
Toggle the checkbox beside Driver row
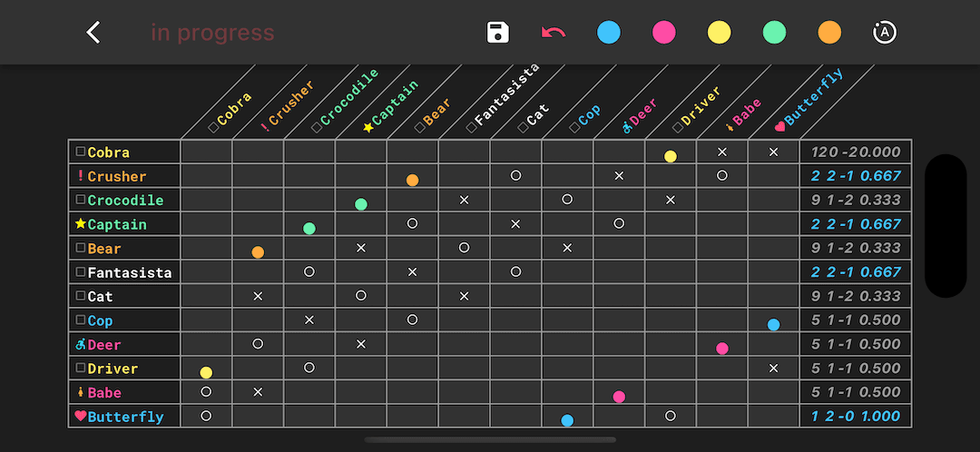point(80,368)
